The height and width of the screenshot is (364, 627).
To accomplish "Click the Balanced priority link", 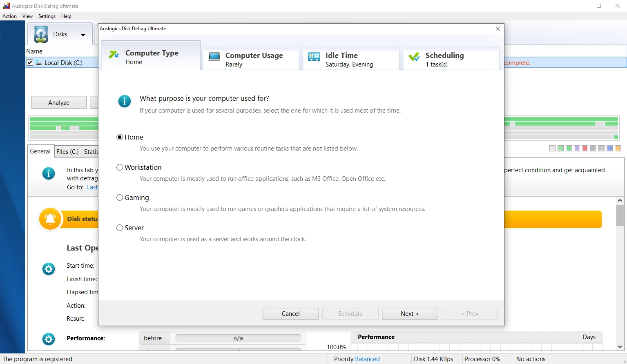I will tap(368, 359).
